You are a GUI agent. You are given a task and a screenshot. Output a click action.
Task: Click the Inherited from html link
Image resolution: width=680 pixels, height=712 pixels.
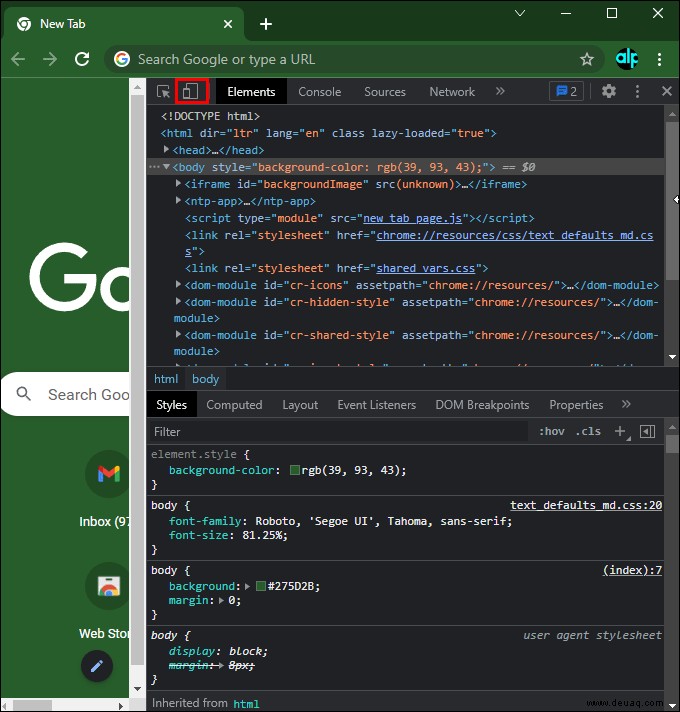click(x=246, y=703)
